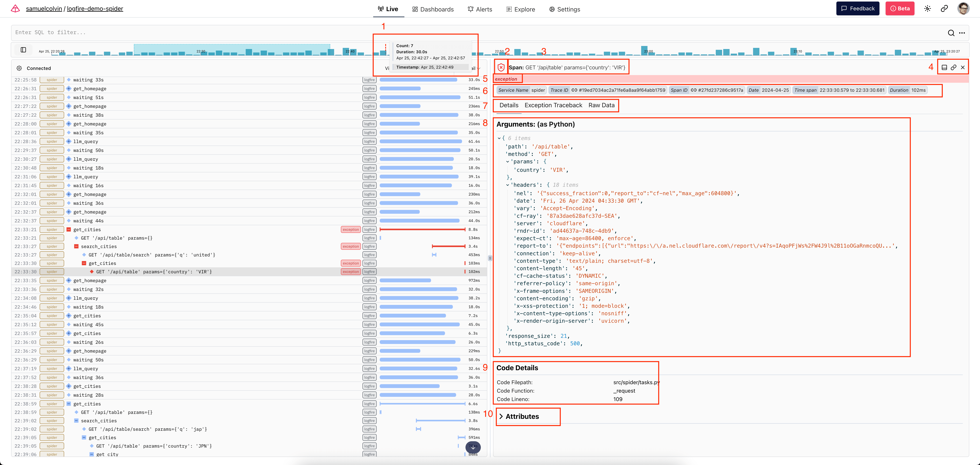Expand the llm_query span at 22:28:36
The width and height of the screenshot is (980, 465).
coord(69,142)
